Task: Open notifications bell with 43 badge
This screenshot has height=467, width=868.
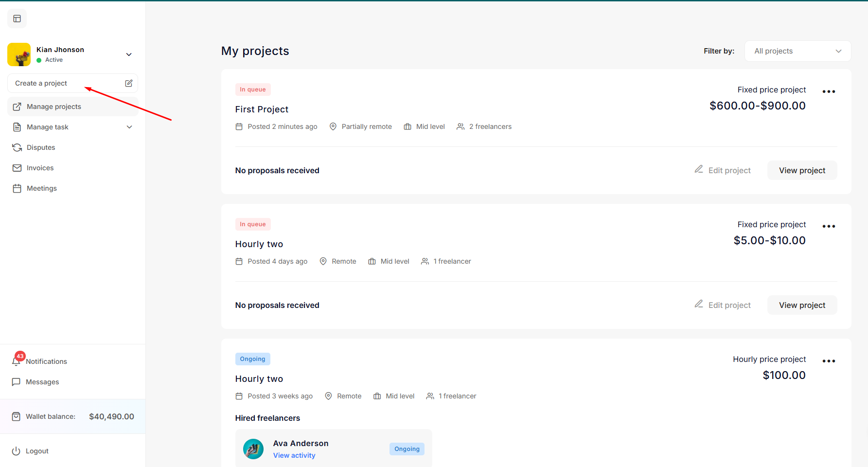Action: coord(17,361)
